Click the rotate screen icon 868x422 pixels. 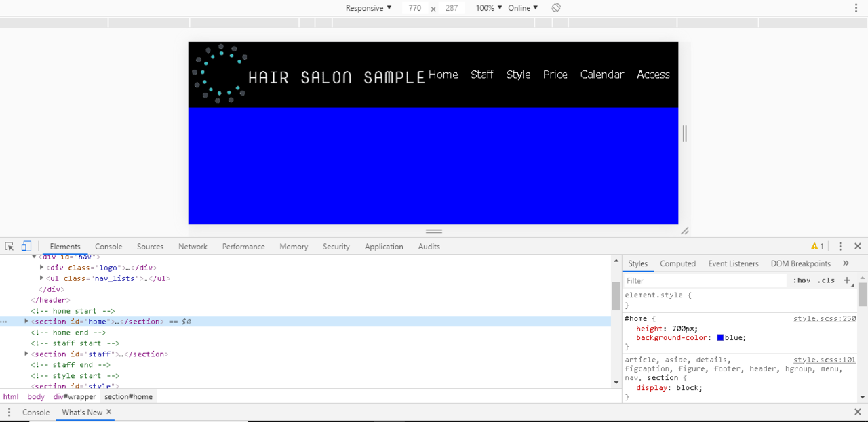click(556, 8)
